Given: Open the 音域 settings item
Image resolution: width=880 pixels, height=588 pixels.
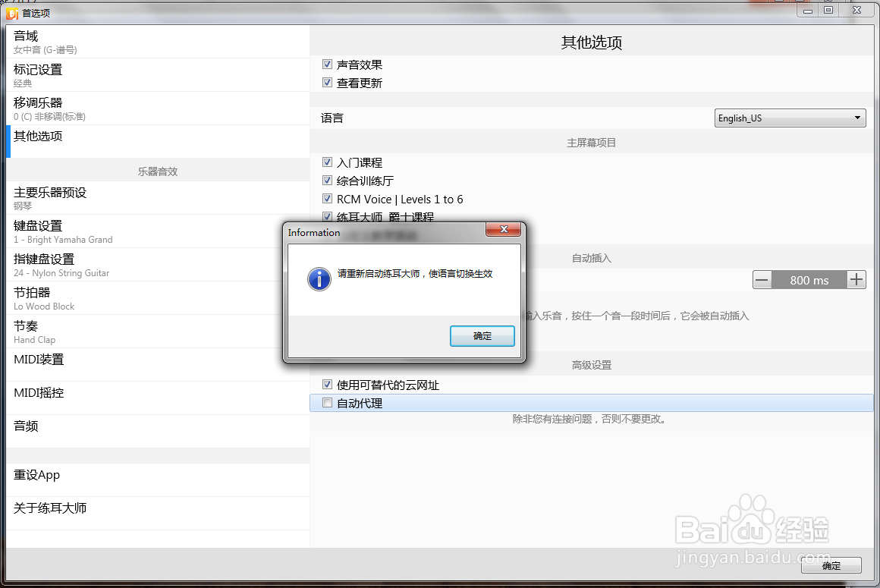Looking at the screenshot, I should 159,42.
